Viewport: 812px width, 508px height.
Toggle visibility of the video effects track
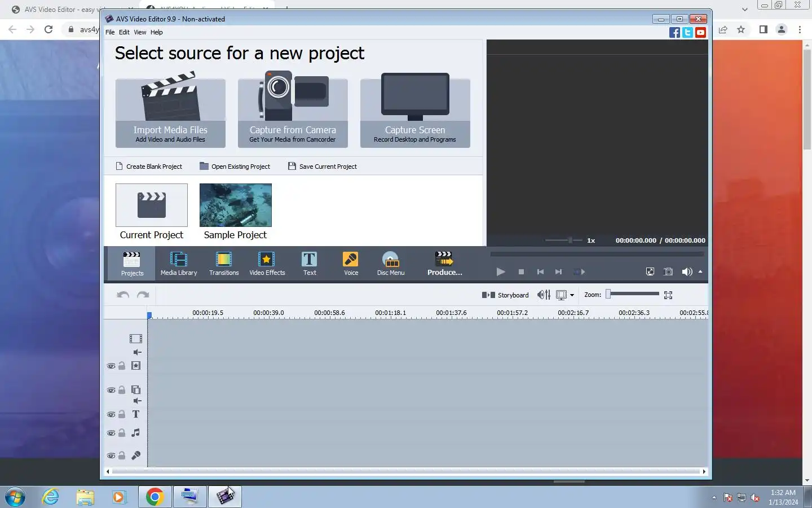tap(111, 366)
